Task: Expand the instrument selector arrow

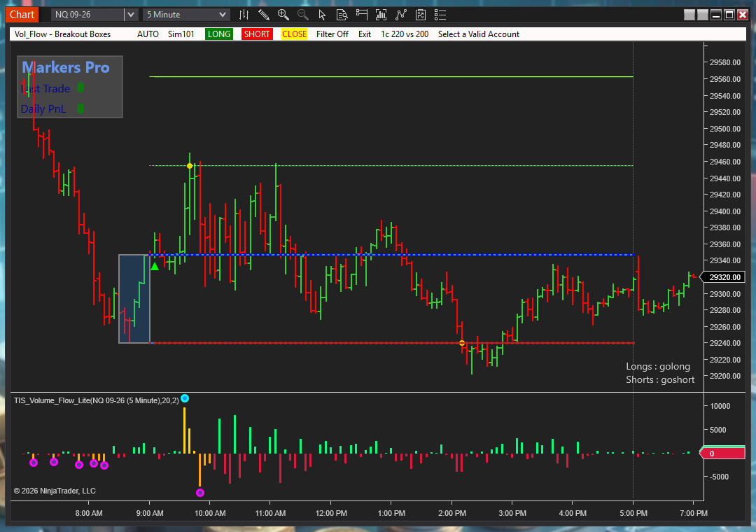Action: click(x=131, y=15)
